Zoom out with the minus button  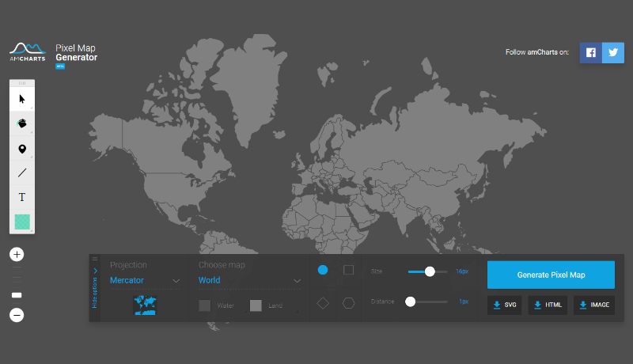(17, 315)
